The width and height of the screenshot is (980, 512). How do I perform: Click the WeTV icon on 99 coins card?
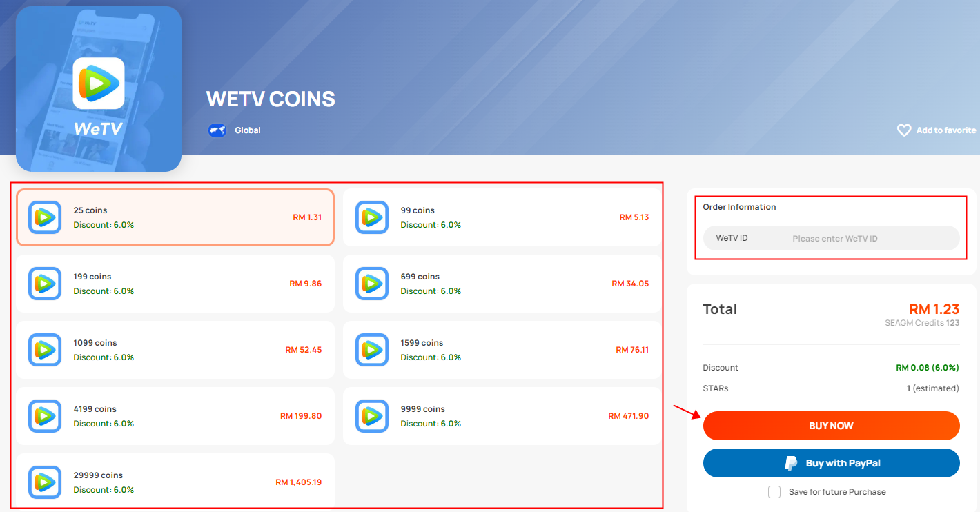[x=372, y=217]
